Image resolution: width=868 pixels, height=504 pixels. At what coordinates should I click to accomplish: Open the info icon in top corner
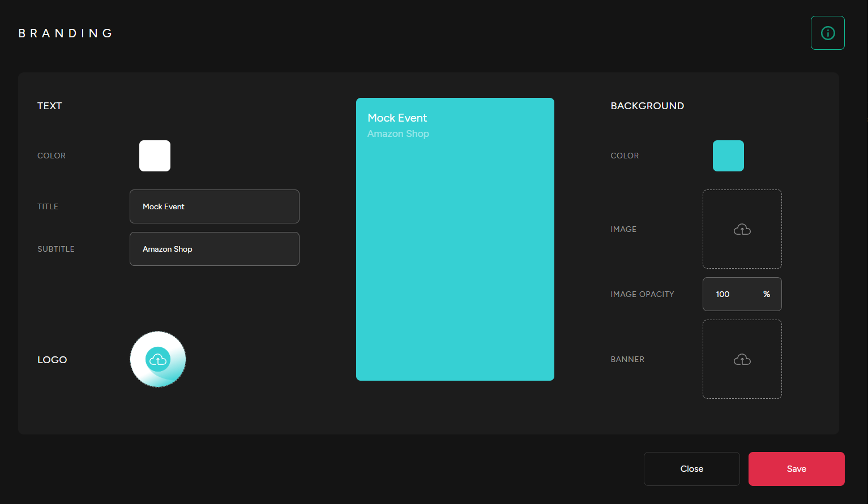(x=827, y=33)
